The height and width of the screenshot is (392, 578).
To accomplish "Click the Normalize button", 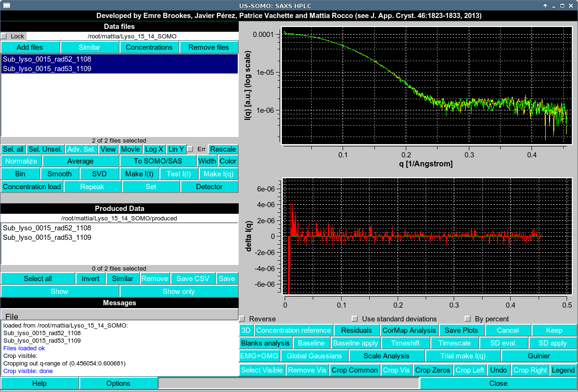I will click(x=21, y=161).
